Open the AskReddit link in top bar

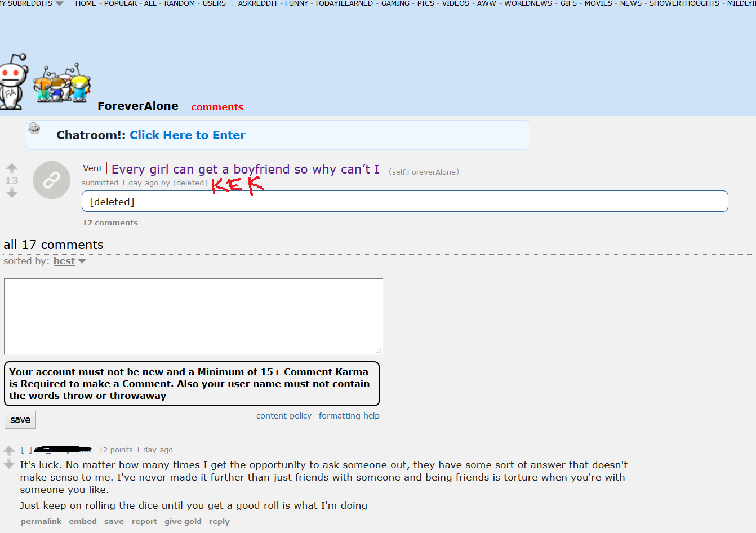(x=258, y=3)
